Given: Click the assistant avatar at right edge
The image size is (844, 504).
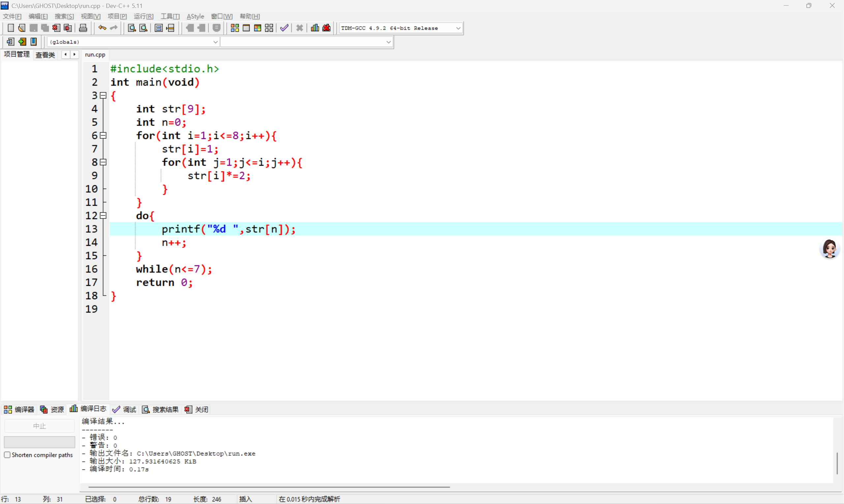Looking at the screenshot, I should pyautogui.click(x=829, y=249).
